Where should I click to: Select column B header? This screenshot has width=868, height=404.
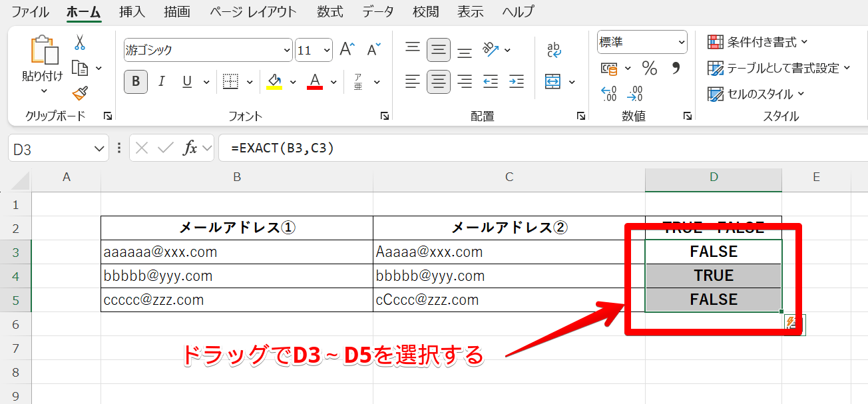pyautogui.click(x=237, y=176)
